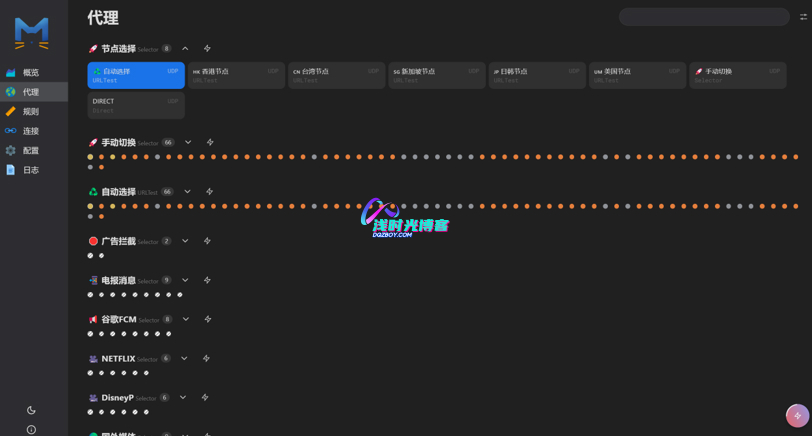
Task: Select the 香港节点 proxy card
Action: pos(236,76)
